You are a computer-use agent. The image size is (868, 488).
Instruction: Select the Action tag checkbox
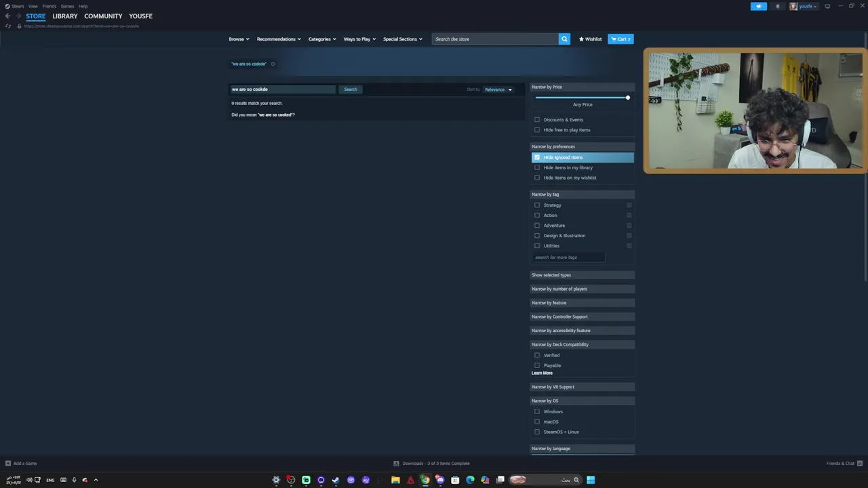coord(537,216)
